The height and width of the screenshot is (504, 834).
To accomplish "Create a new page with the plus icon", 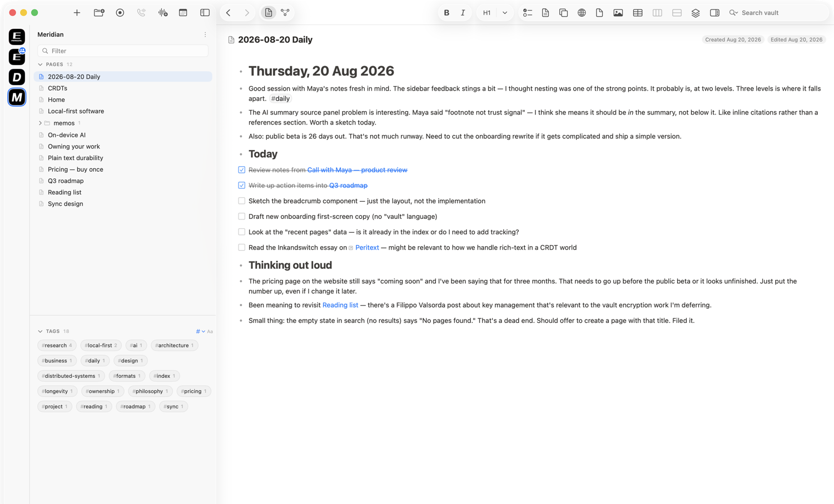I will (x=77, y=13).
